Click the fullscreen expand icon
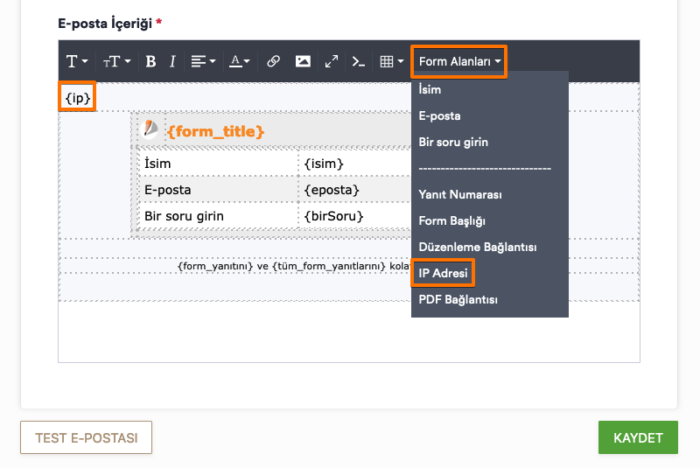The height and width of the screenshot is (468, 700). 331,61
